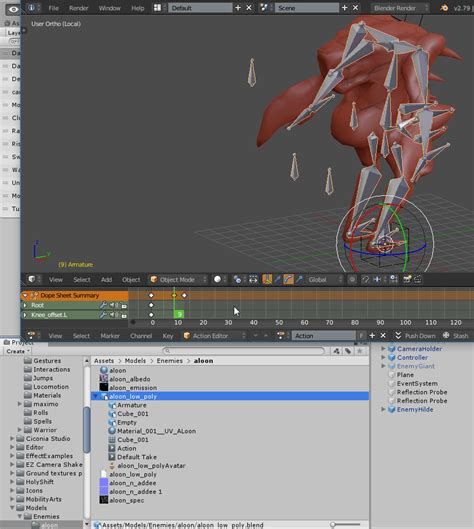The width and height of the screenshot is (474, 529).
Task: Enable the rotate manipulator arc
Action: (x=288, y=279)
